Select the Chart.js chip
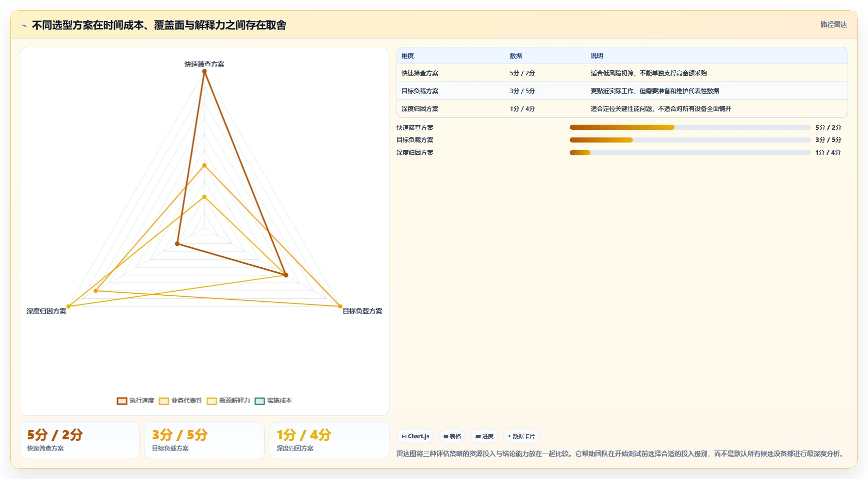Screen dimensions: 868x479 [x=415, y=436]
